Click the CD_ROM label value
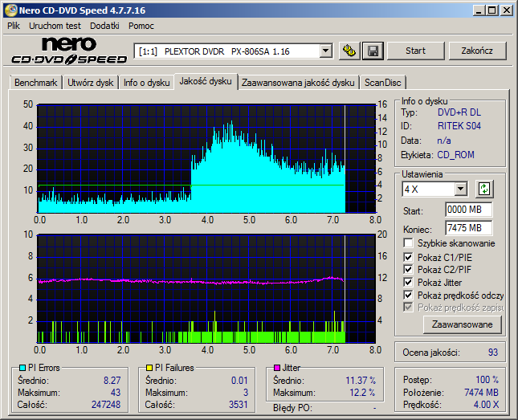518x420 pixels. (x=455, y=155)
